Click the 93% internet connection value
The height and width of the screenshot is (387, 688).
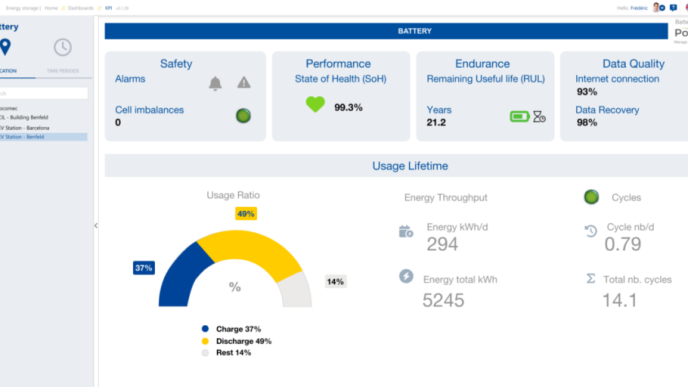click(x=587, y=92)
